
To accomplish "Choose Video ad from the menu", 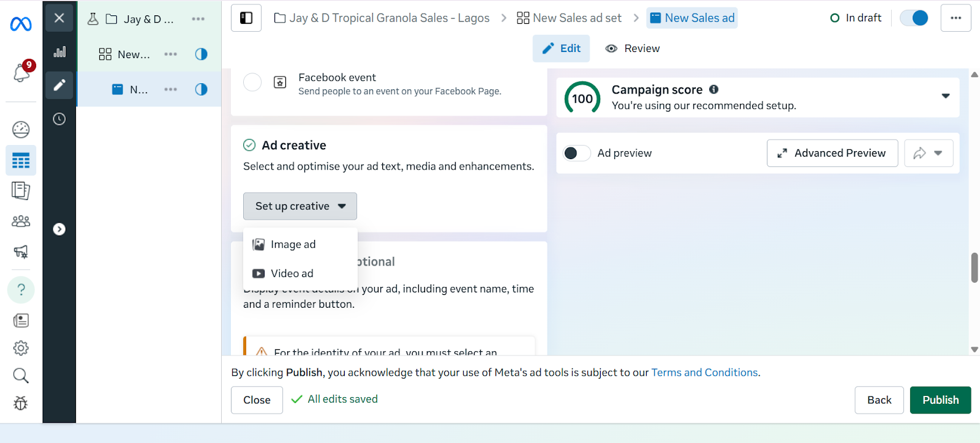I will 300,274.
